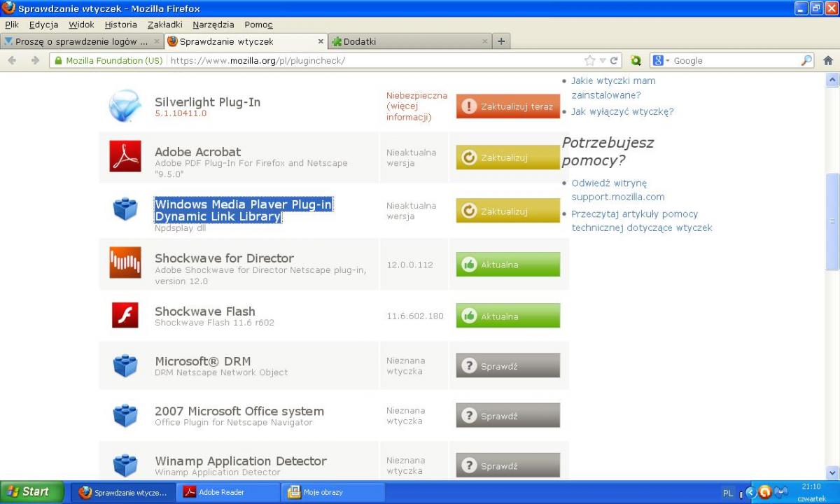Open the Edycja menu
The height and width of the screenshot is (504, 840).
[x=43, y=24]
